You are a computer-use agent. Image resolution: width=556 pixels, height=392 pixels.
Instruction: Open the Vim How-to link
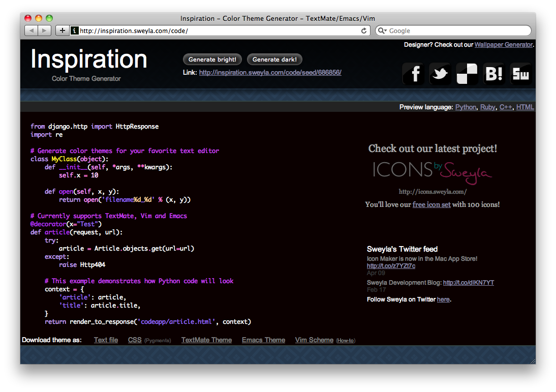[346, 341]
